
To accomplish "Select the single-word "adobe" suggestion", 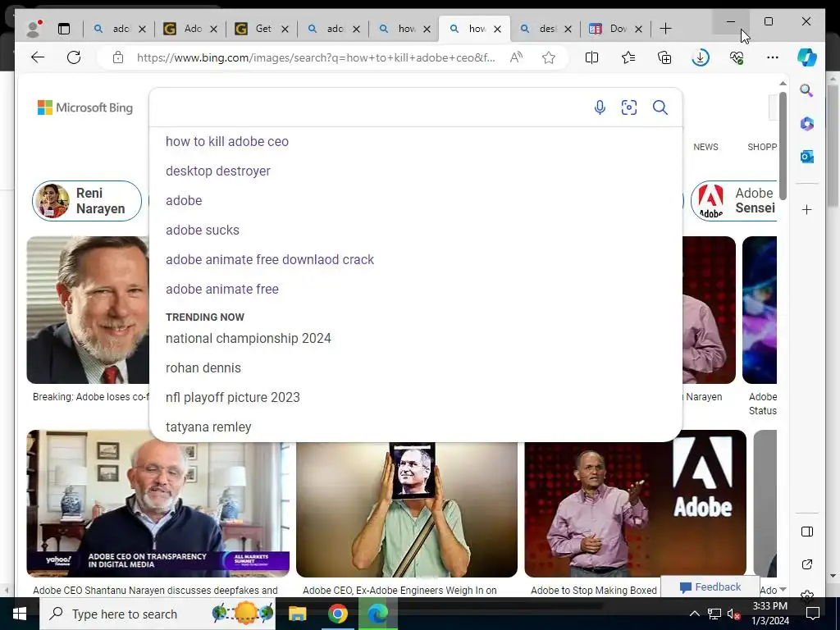I will click(x=184, y=200).
